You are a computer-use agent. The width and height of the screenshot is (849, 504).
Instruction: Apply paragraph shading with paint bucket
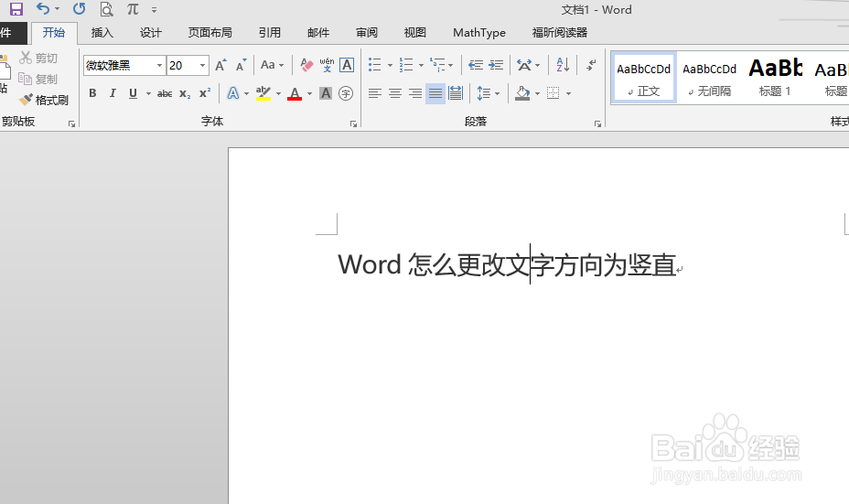(522, 93)
